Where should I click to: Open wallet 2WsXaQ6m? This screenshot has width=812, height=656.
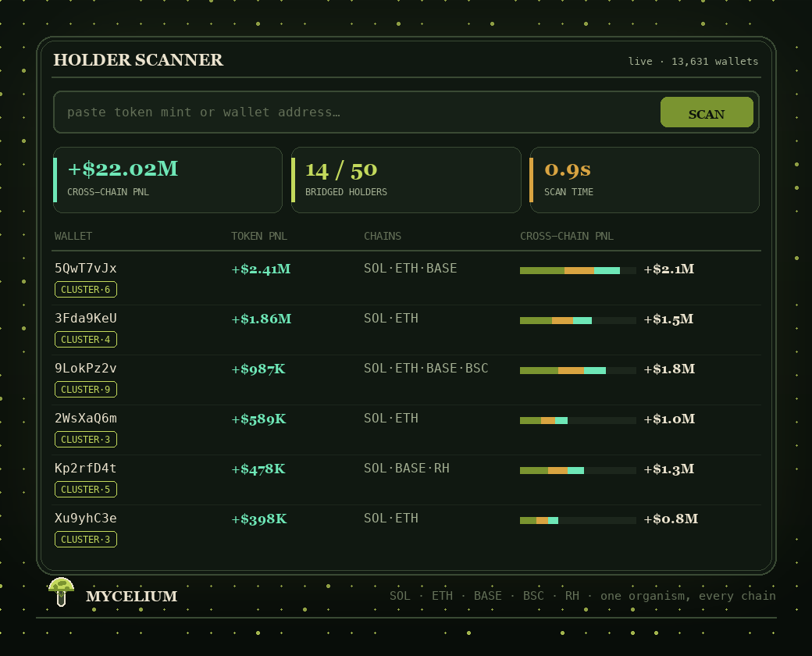click(86, 418)
